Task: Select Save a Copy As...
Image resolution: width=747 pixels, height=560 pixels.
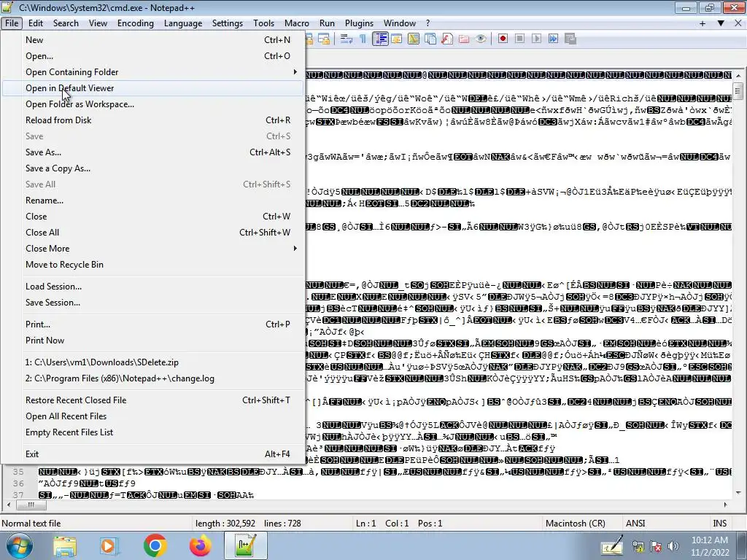Action: coord(152,168)
